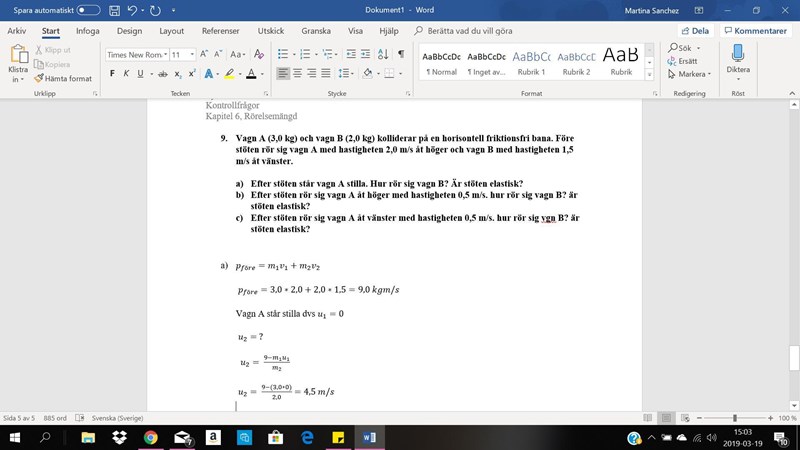Toggle subscript formatting
Screen dimensions: 800x450
(x=177, y=74)
